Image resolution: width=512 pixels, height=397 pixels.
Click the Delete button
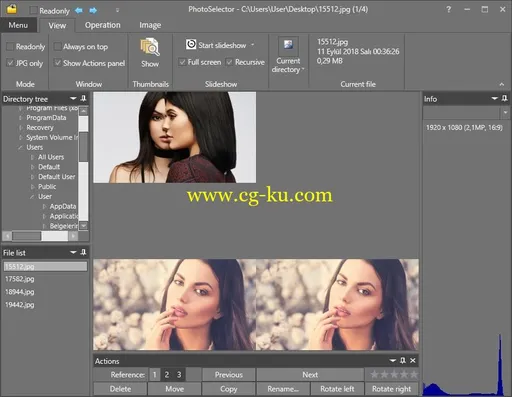(x=120, y=389)
